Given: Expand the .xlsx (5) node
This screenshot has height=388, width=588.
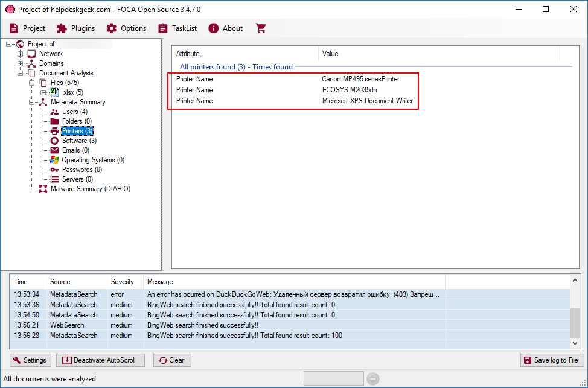Looking at the screenshot, I should [x=43, y=92].
